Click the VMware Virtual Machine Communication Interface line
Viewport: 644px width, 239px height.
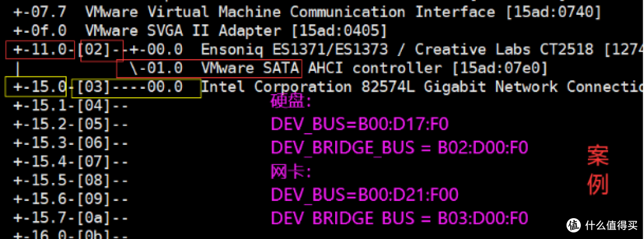point(343,12)
